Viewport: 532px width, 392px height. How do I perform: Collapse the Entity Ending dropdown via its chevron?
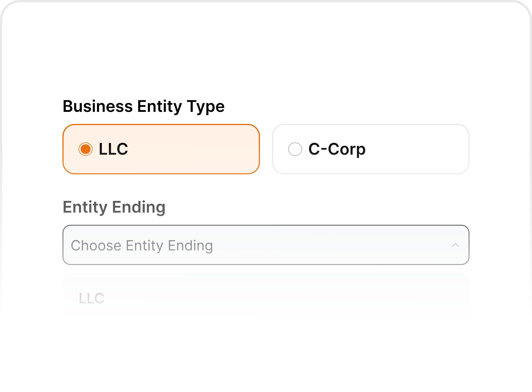pos(455,245)
